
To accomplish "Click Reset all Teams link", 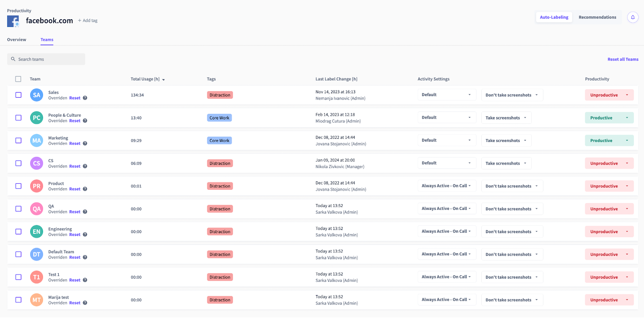I will click(x=623, y=59).
